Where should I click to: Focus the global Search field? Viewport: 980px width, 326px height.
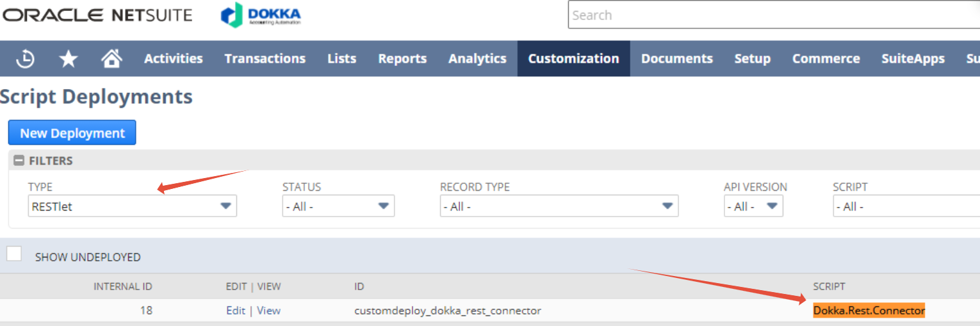[x=774, y=15]
